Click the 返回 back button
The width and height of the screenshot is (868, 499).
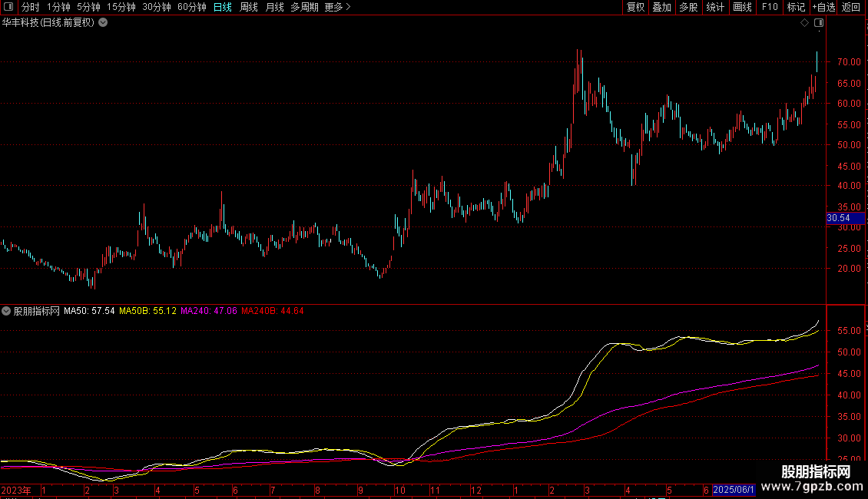pos(851,7)
